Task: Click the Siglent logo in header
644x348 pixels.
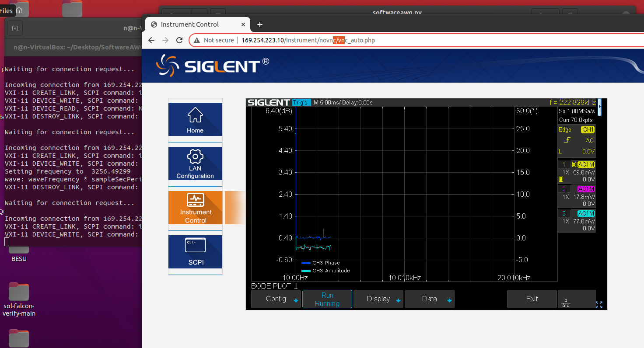Action: [x=213, y=66]
